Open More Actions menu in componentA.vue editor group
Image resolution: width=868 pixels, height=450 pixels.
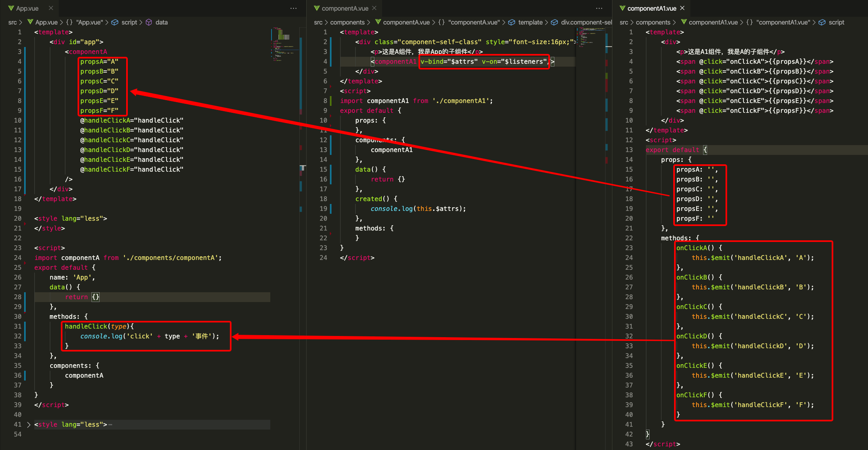pyautogui.click(x=599, y=8)
